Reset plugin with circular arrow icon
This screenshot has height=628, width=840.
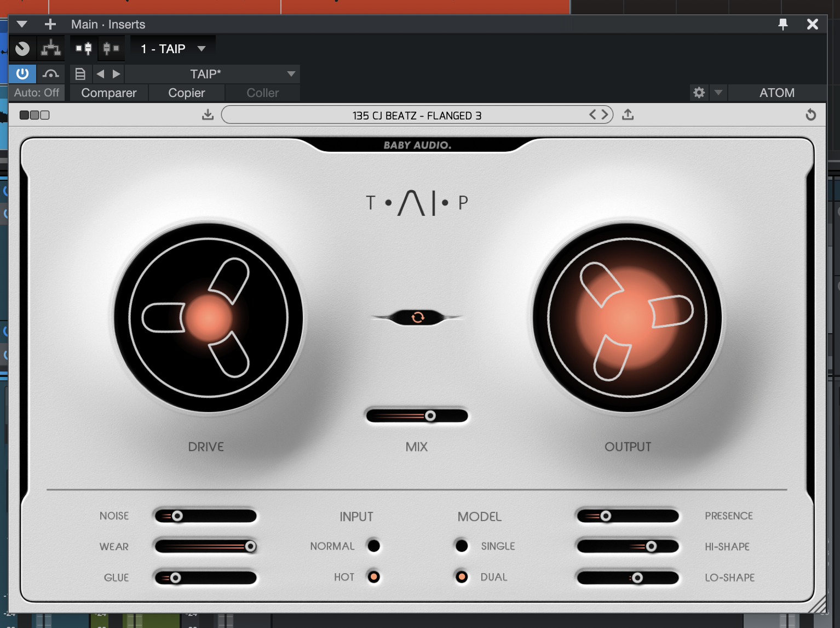pyautogui.click(x=811, y=115)
